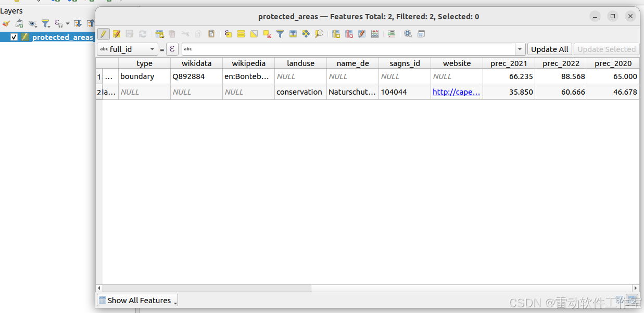The width and height of the screenshot is (644, 313).
Task: Open the full_id field combo box
Action: click(x=128, y=49)
